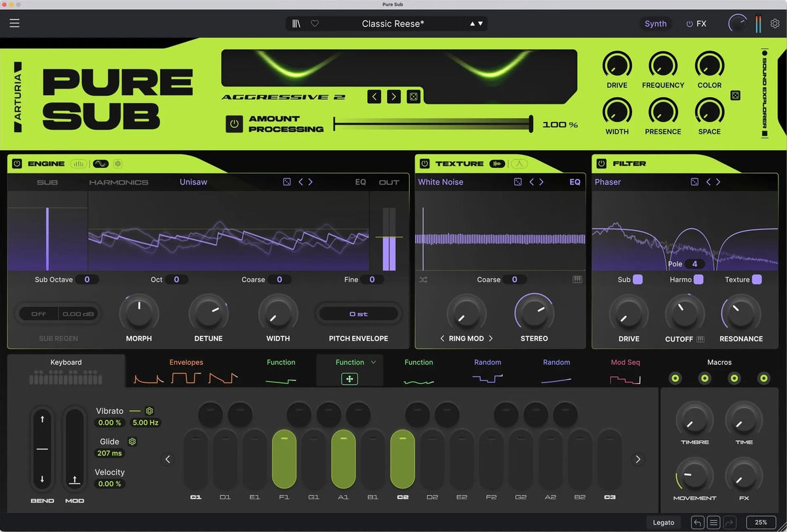Toggle the Amount Processing power button
787x532 pixels.
tap(234, 124)
